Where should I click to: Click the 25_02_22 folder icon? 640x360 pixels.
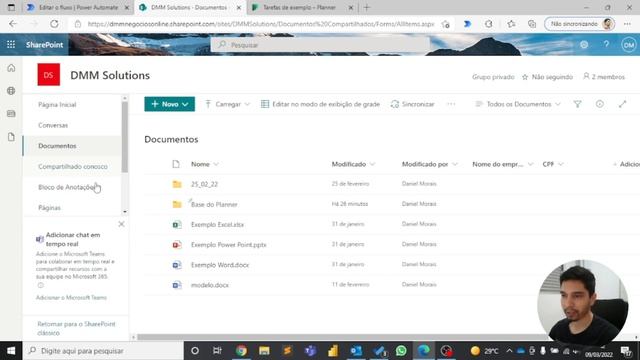pos(177,184)
